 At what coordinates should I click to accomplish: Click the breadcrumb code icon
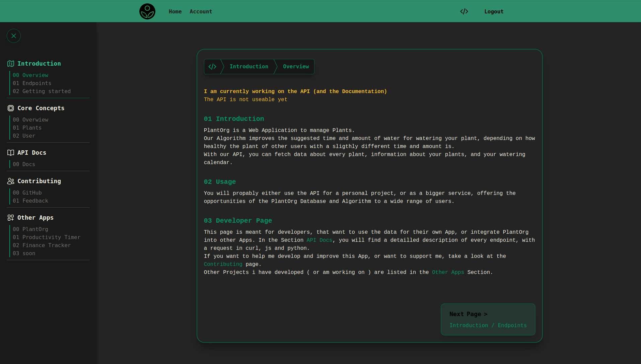coord(212,67)
